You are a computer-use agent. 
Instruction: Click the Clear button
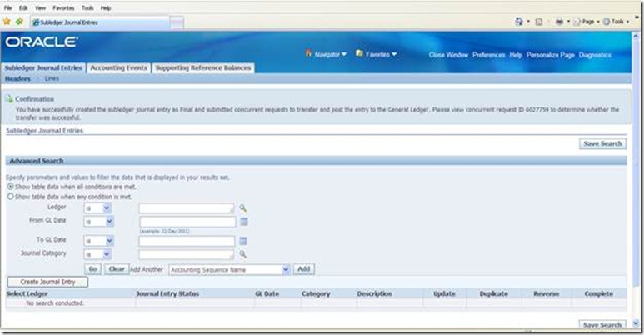click(117, 269)
